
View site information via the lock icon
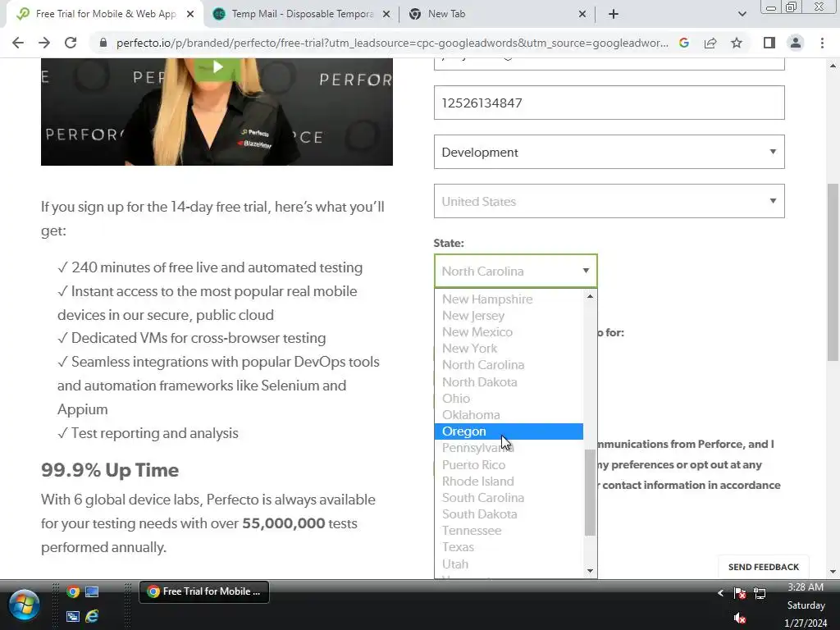point(103,43)
